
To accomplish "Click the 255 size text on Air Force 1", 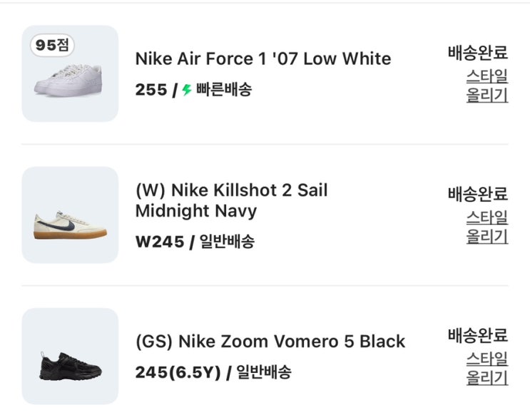I will tap(151, 90).
